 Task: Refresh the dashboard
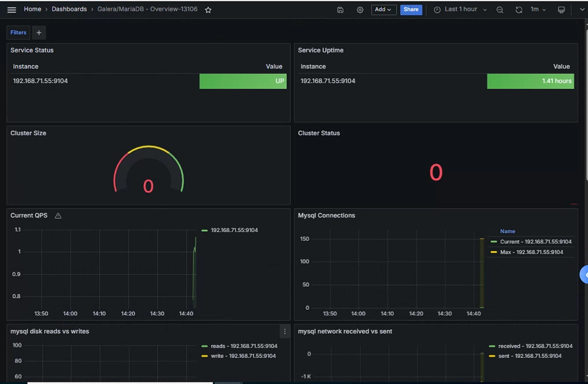coord(519,10)
